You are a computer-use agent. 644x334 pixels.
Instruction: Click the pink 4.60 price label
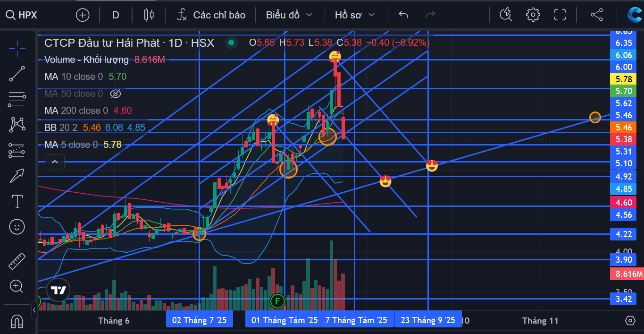coord(624,203)
